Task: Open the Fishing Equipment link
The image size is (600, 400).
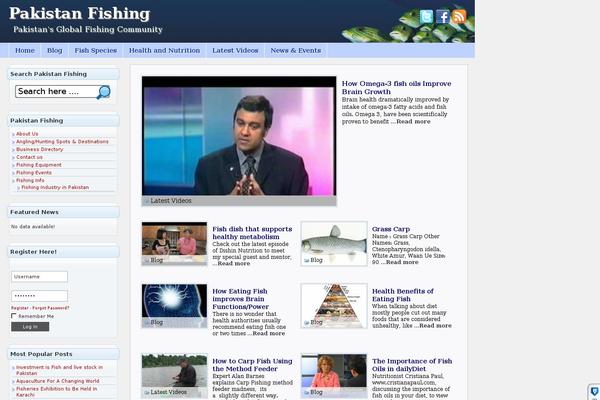Action: point(39,165)
